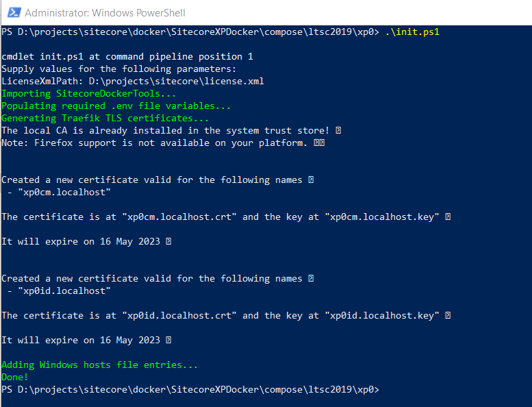
Task: Click the '.\init.ps1' command text
Action: pos(412,32)
